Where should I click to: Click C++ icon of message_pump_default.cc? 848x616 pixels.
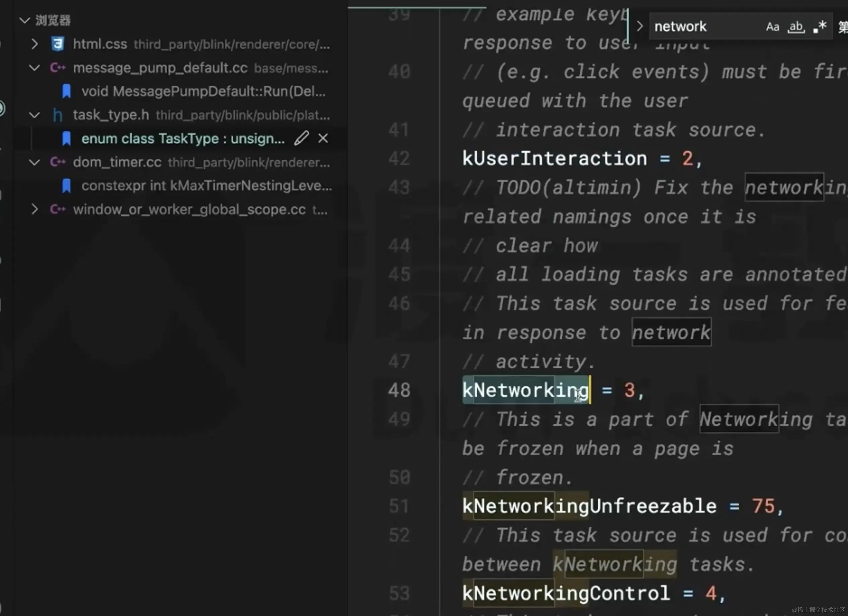coord(58,68)
